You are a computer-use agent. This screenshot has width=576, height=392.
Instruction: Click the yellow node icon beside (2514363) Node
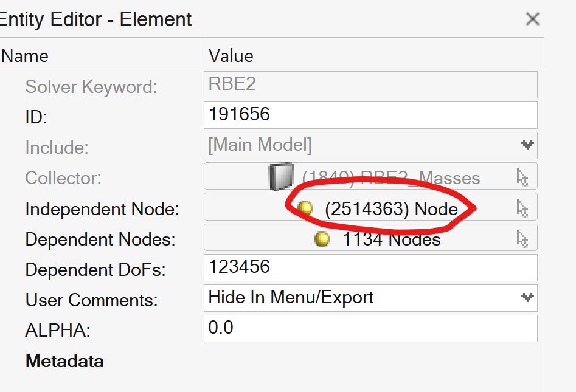pos(305,208)
